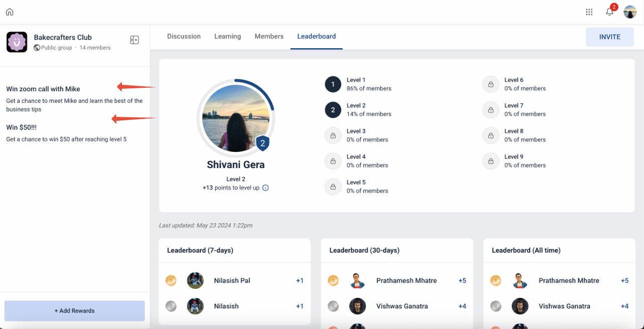Screen dimensions: 644x329
Task: Click the locked Level 6 icon
Action: coord(491,84)
